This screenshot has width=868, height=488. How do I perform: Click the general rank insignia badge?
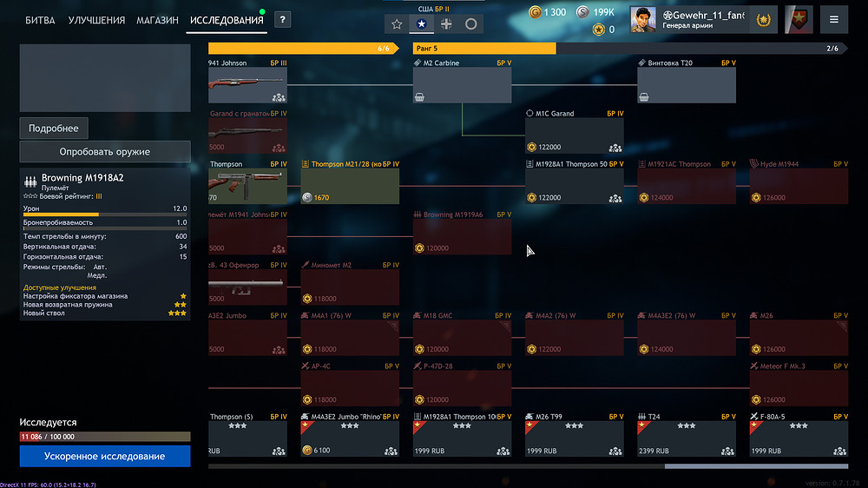click(764, 19)
